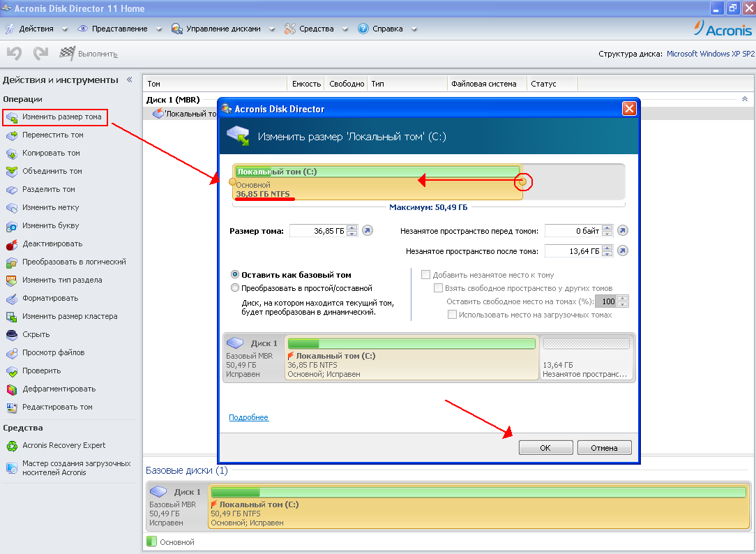
Task: Click the right resize handle of volume bar
Action: pyautogui.click(x=522, y=182)
